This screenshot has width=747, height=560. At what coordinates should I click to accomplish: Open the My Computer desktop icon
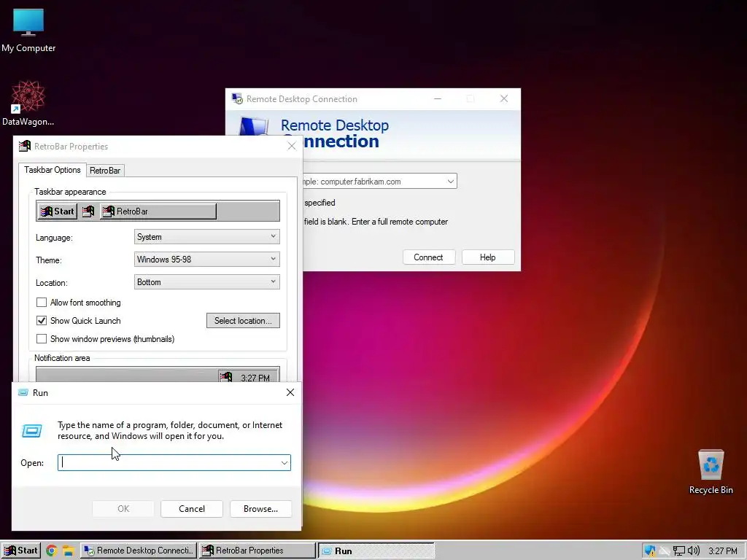pyautogui.click(x=28, y=30)
